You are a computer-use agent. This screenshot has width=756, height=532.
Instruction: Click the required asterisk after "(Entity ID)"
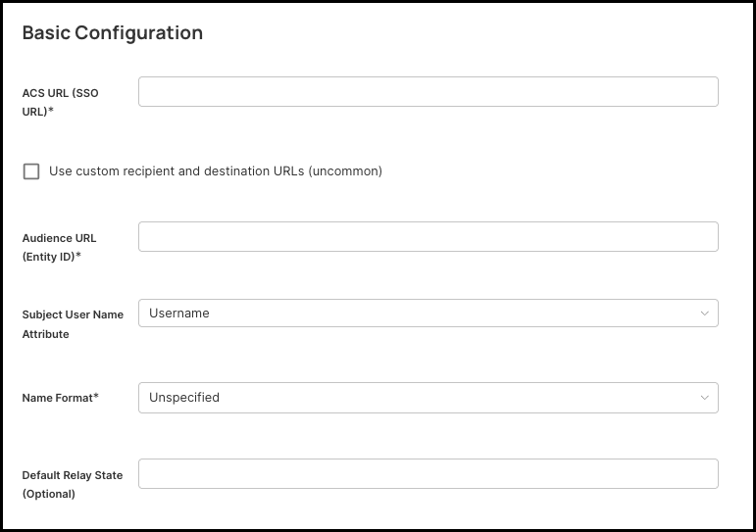point(78,256)
